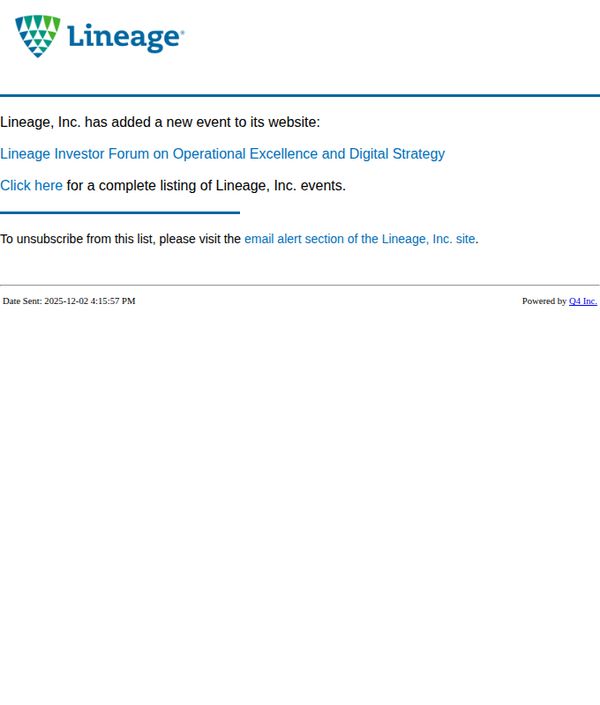Open the email alert section unsubscribe link

click(x=359, y=239)
